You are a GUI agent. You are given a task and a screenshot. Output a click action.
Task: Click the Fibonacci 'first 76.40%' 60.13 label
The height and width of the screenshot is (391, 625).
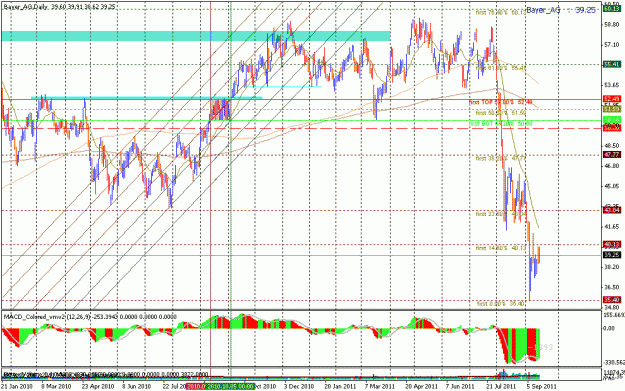(501, 13)
